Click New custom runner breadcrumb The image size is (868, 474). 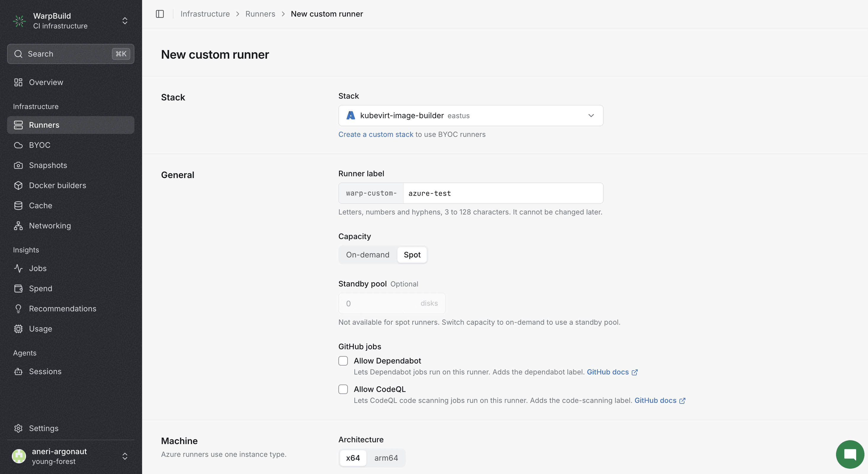point(327,14)
